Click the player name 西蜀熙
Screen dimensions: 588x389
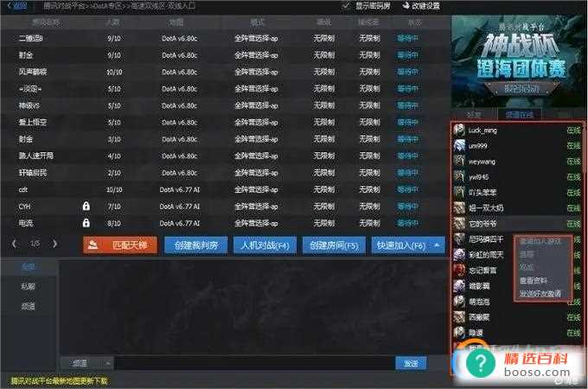(x=479, y=317)
